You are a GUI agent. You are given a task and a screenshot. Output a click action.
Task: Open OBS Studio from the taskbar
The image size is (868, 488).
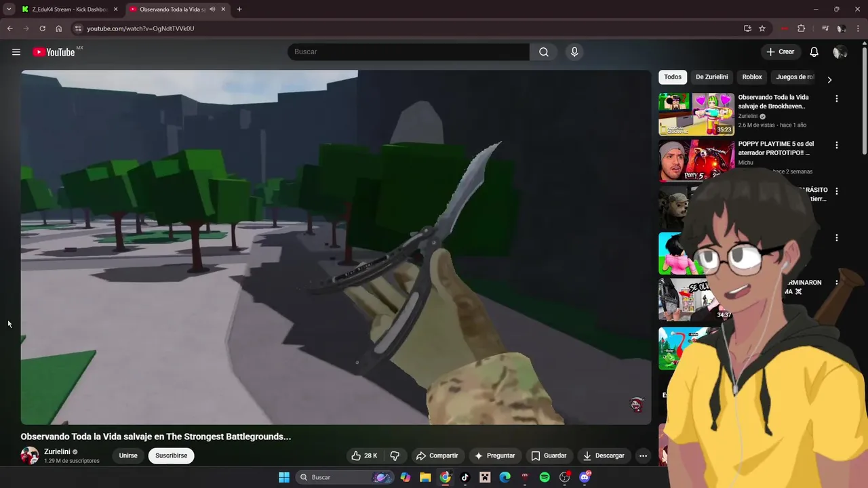(564, 477)
